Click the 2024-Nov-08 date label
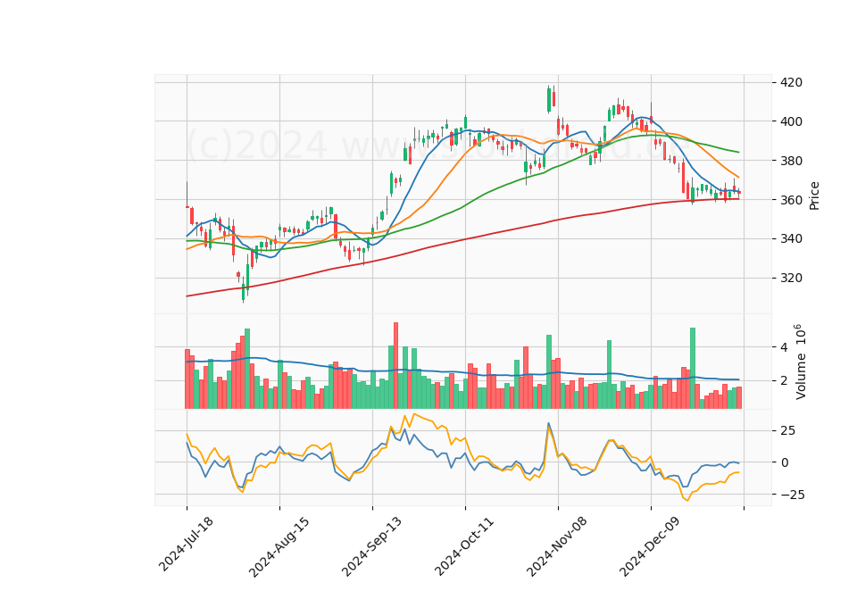The image size is (857, 616). click(x=557, y=546)
